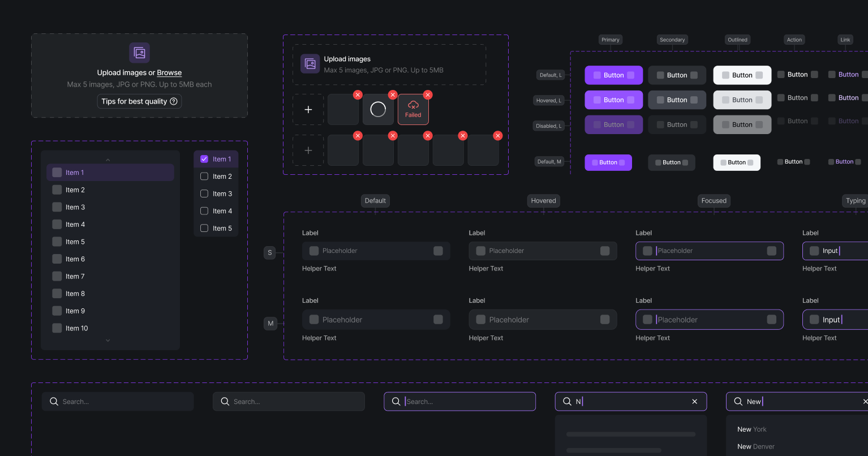Click the bright plus tile to add image
The image size is (868, 456).
308,109
